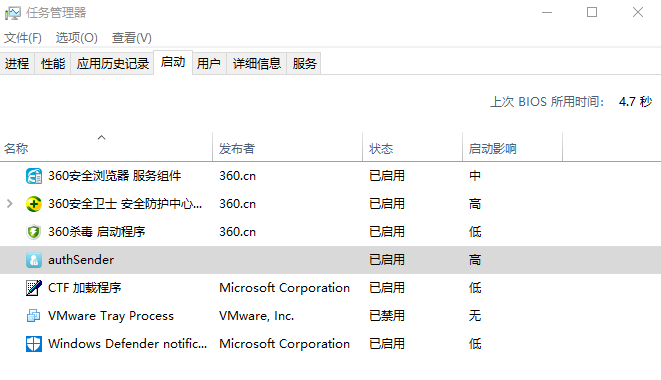Switch to the 服务 tab
The image size is (661, 380).
click(304, 64)
